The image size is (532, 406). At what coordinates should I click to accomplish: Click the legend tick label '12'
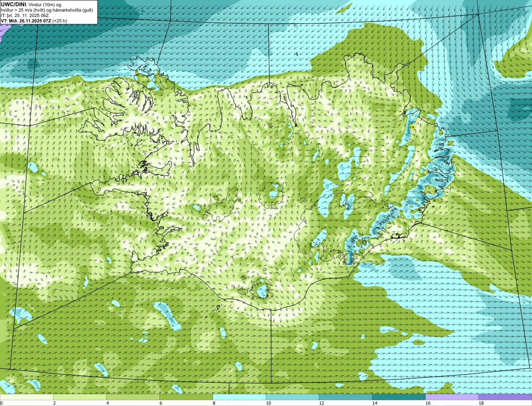click(x=322, y=403)
